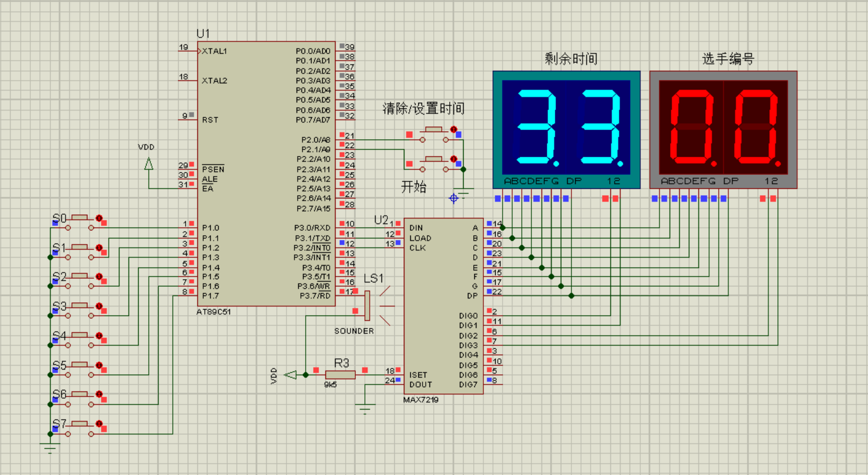Click the 选手编号 label text
This screenshot has width=868, height=475.
pyautogui.click(x=728, y=59)
